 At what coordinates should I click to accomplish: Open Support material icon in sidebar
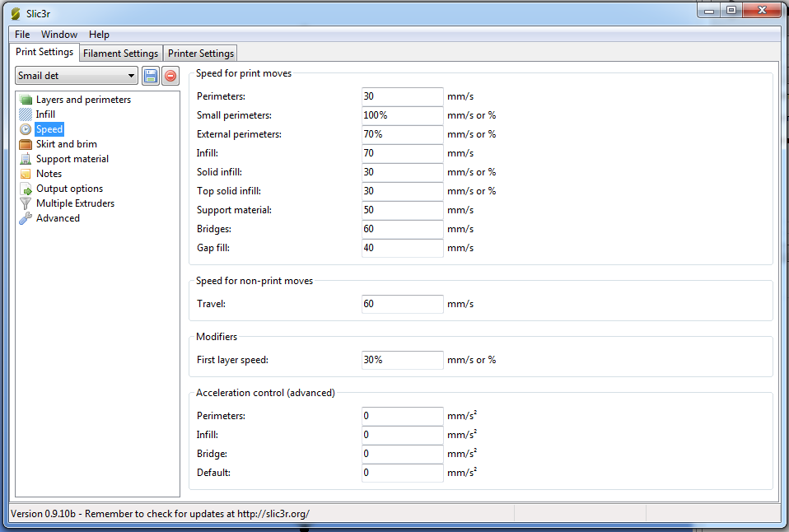point(26,159)
